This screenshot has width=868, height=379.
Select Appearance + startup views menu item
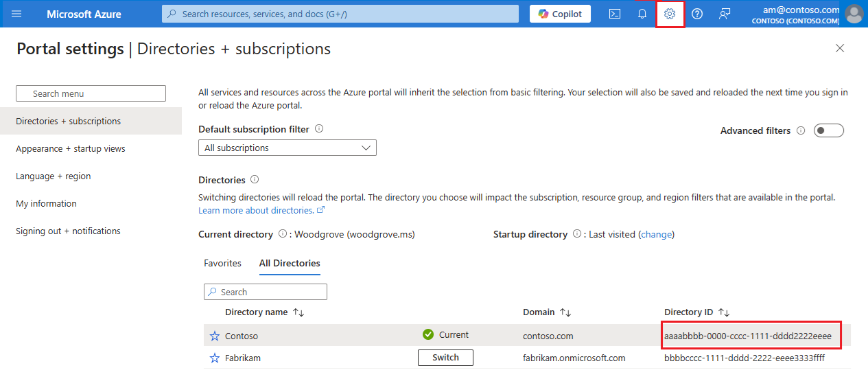[x=91, y=148]
